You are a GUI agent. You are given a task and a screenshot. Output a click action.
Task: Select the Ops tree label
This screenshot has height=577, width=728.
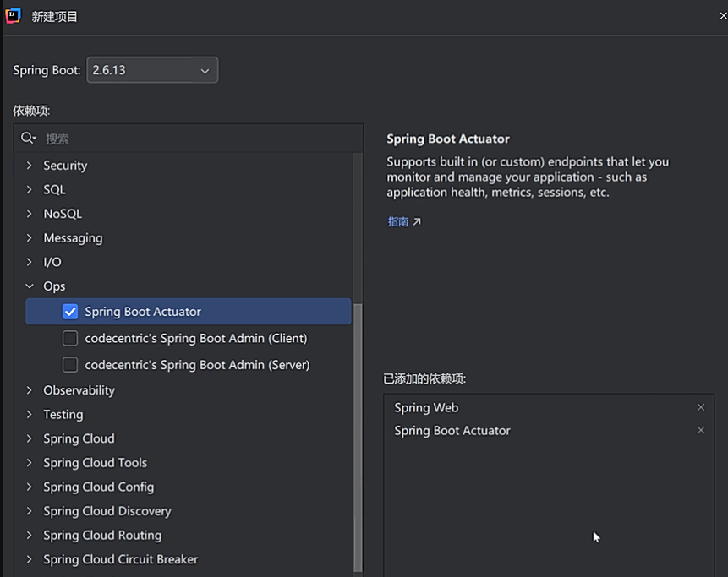click(54, 286)
